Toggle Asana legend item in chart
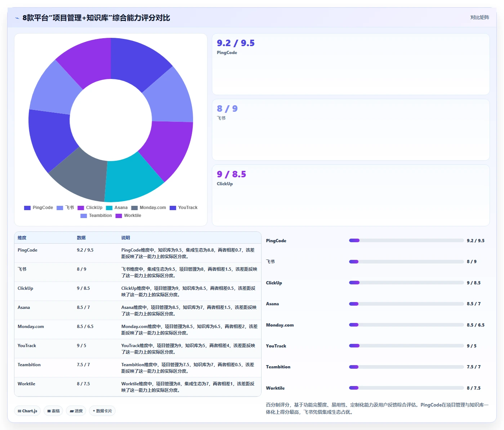The height and width of the screenshot is (430, 504). (117, 208)
